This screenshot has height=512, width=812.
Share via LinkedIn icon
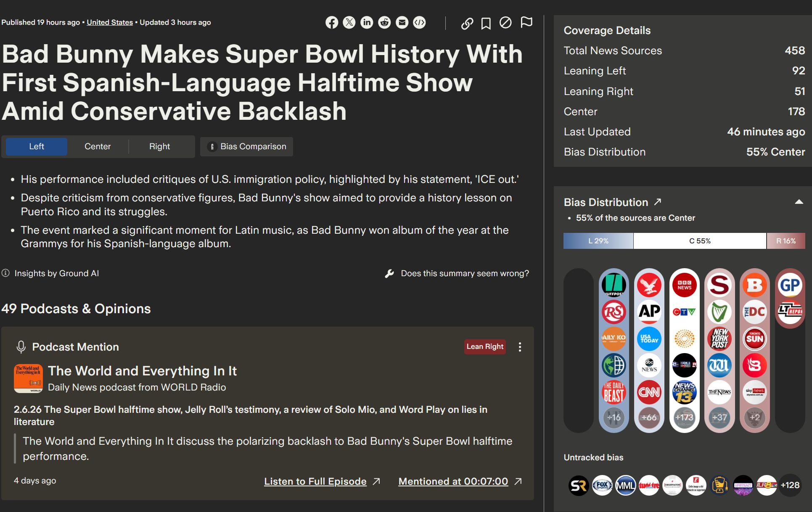point(367,23)
